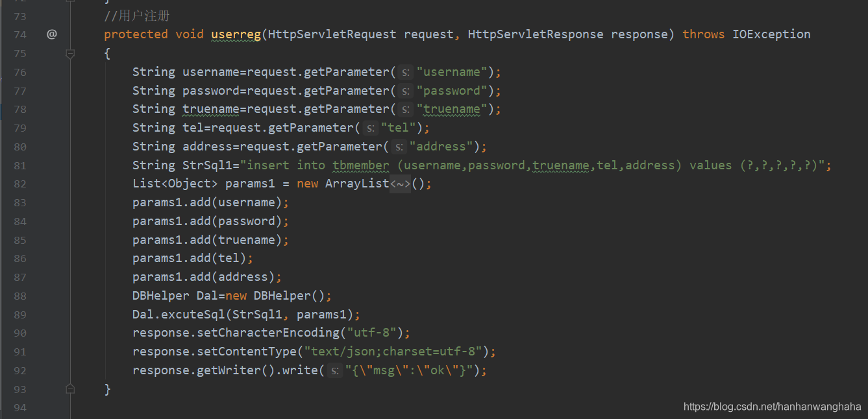This screenshot has width=868, height=419.
Task: Click line number 82 in the gutter
Action: pos(20,184)
